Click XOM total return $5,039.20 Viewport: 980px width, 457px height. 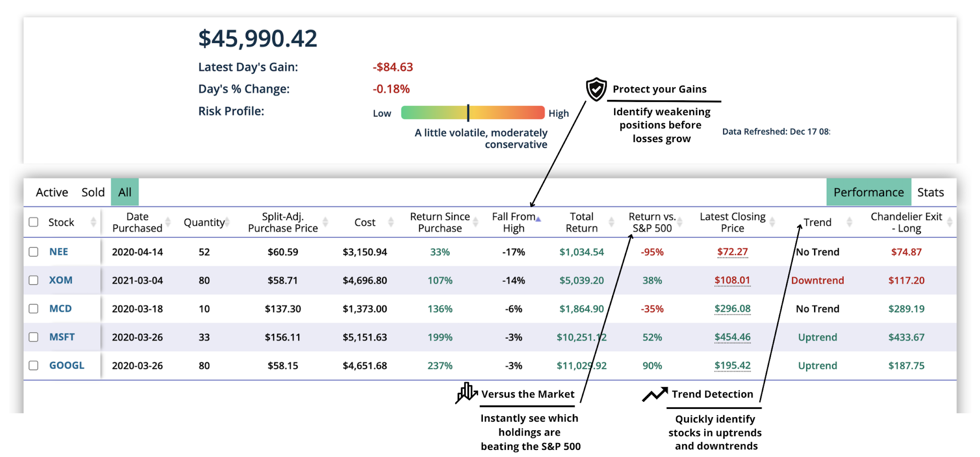(581, 281)
